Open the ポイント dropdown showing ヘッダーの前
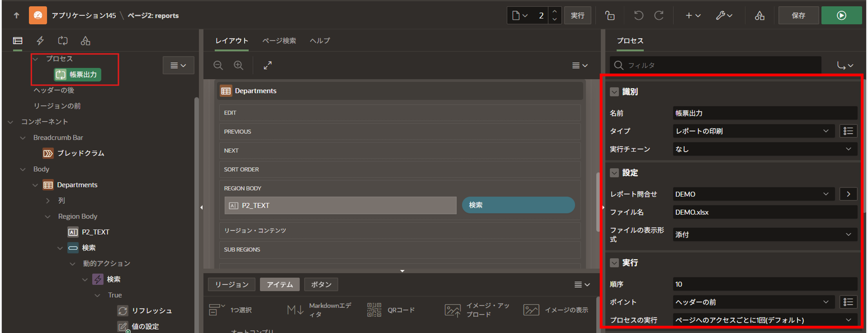Viewport: 868px width, 333px height. 753,302
